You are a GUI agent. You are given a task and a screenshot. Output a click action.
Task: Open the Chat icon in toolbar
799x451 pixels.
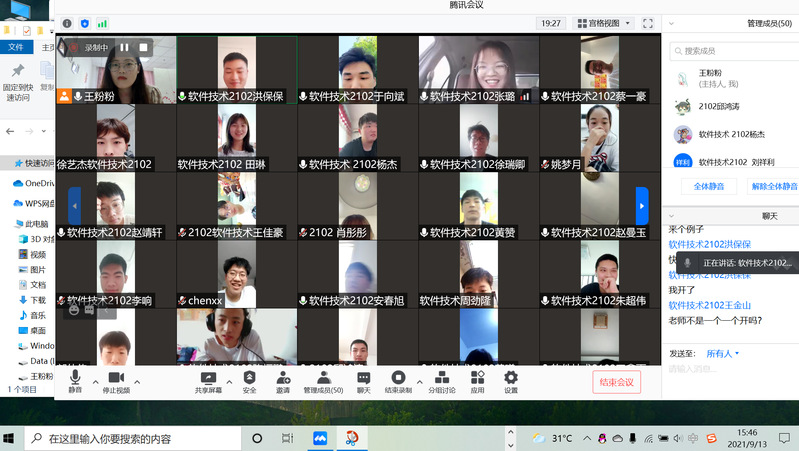click(x=363, y=381)
